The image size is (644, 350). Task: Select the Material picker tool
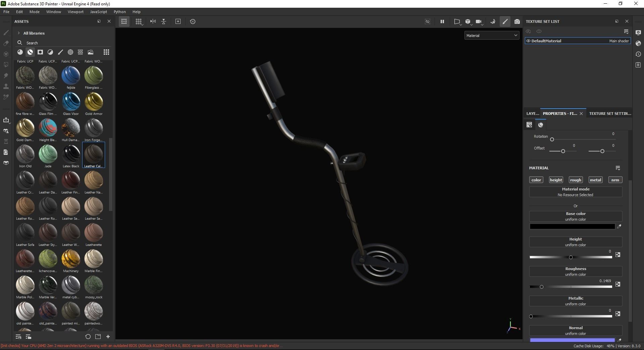point(6,97)
